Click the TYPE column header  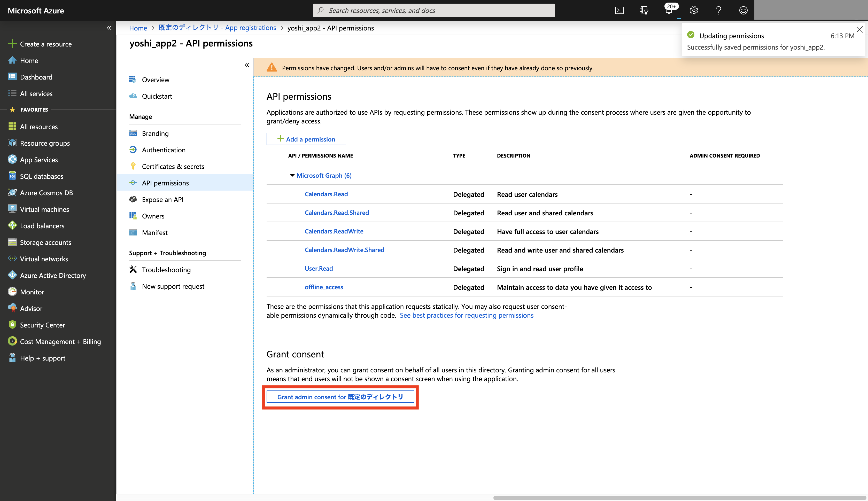click(459, 155)
